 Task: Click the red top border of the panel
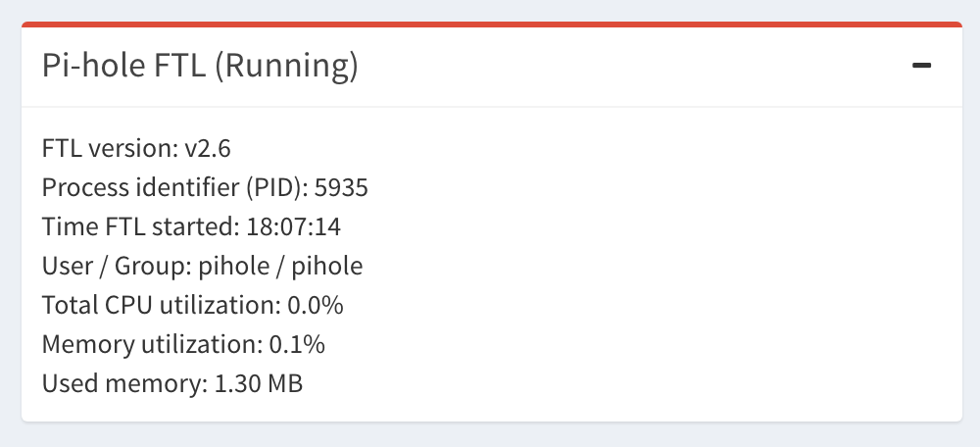pyautogui.click(x=490, y=24)
